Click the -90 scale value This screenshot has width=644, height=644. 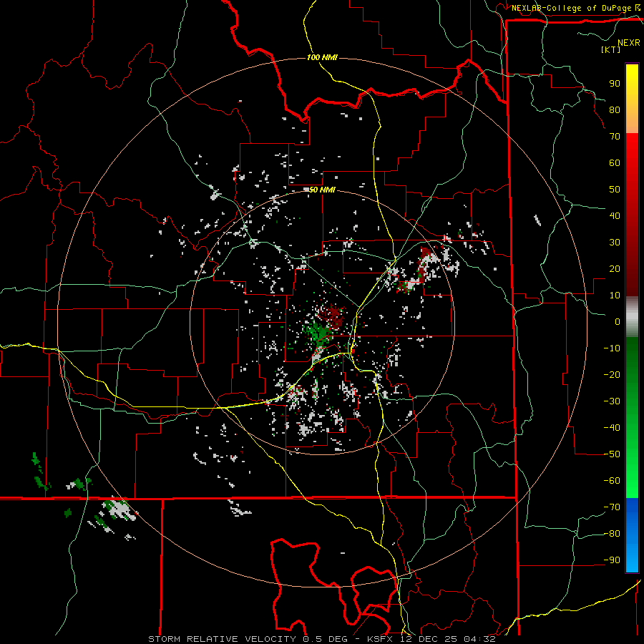[x=612, y=560]
